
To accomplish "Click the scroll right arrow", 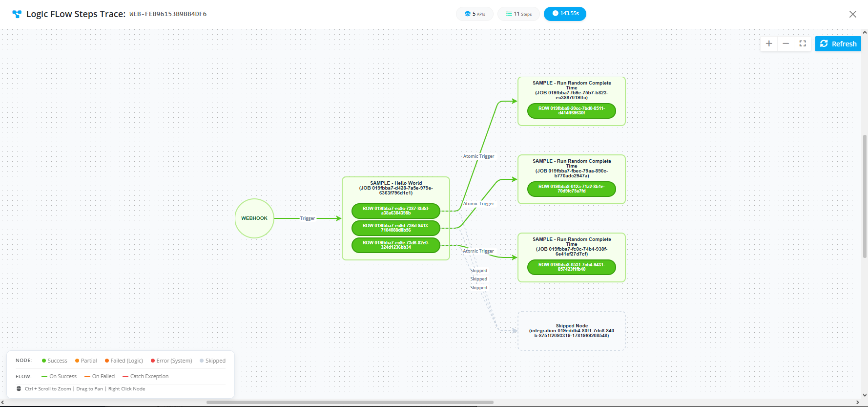I will (858, 403).
